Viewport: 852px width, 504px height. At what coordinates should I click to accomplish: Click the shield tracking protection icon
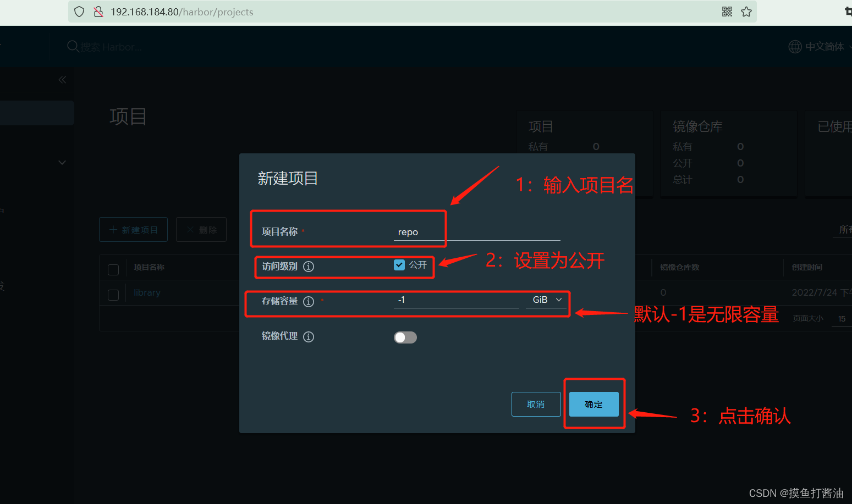(79, 12)
